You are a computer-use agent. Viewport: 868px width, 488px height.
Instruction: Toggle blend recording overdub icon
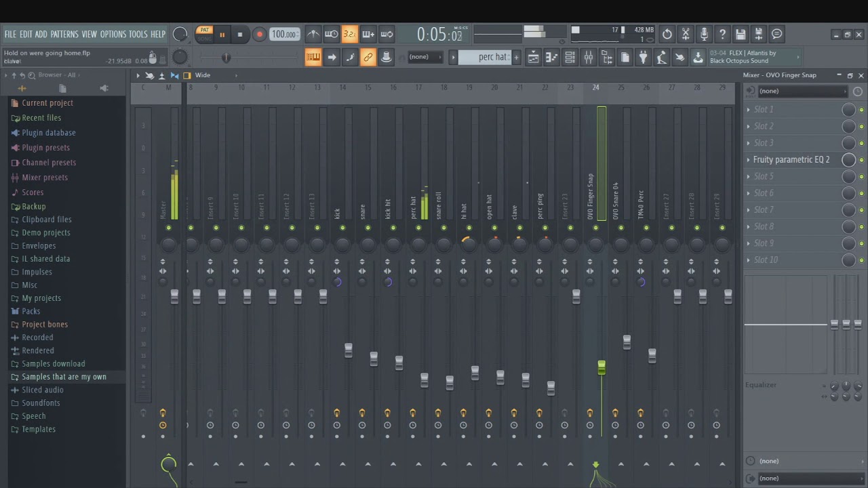pyautogui.click(x=368, y=34)
